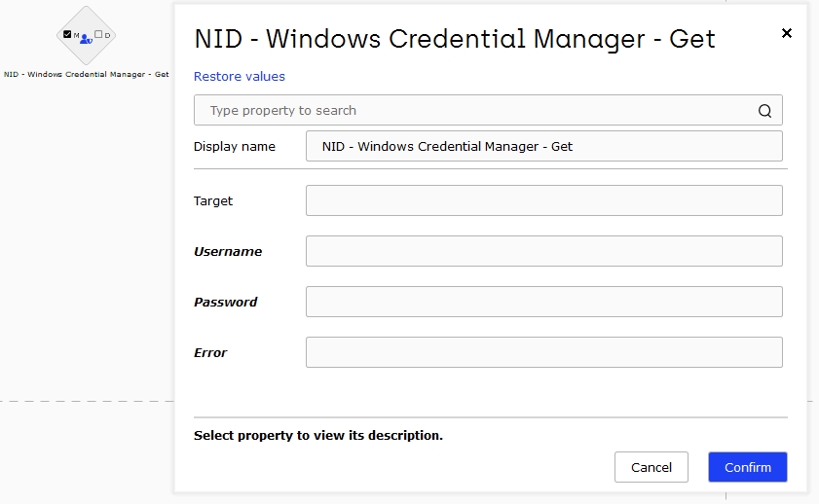Check the D checkbox on the node
The image size is (819, 504).
(98, 34)
